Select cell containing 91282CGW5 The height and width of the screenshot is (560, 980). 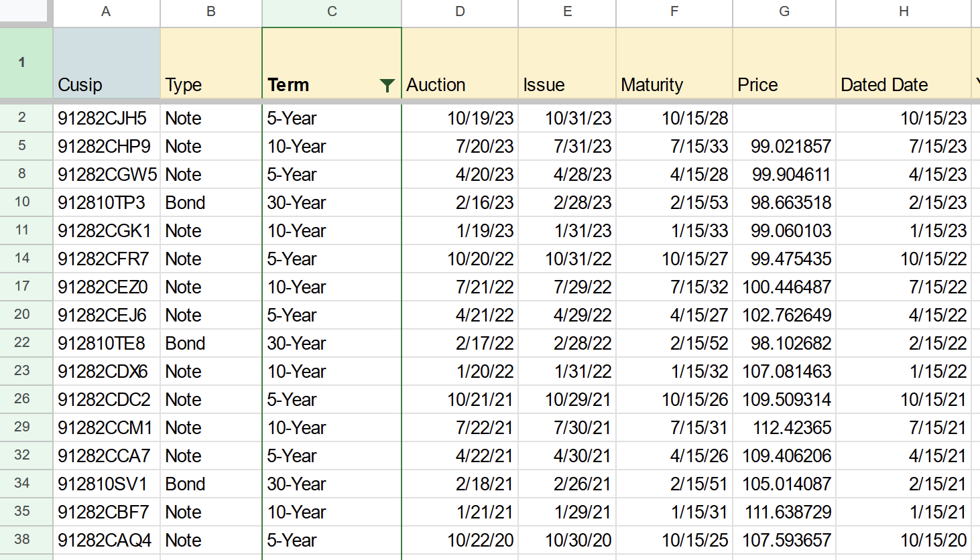coord(106,174)
